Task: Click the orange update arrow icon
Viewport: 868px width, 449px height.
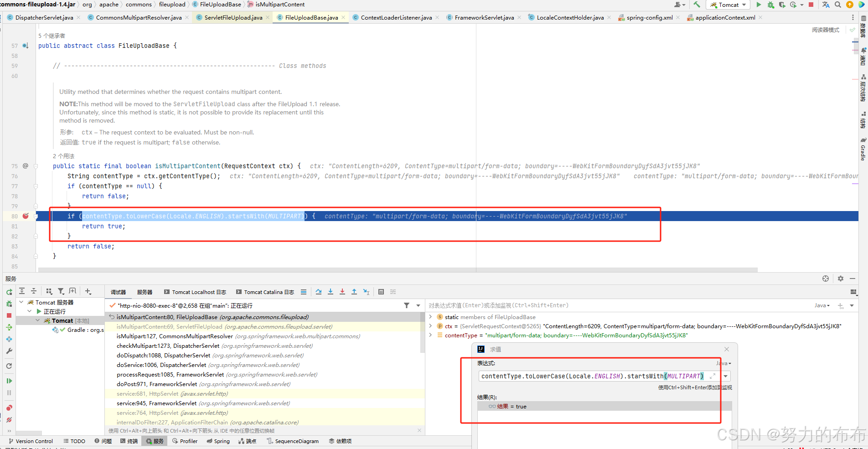Action: (x=850, y=5)
